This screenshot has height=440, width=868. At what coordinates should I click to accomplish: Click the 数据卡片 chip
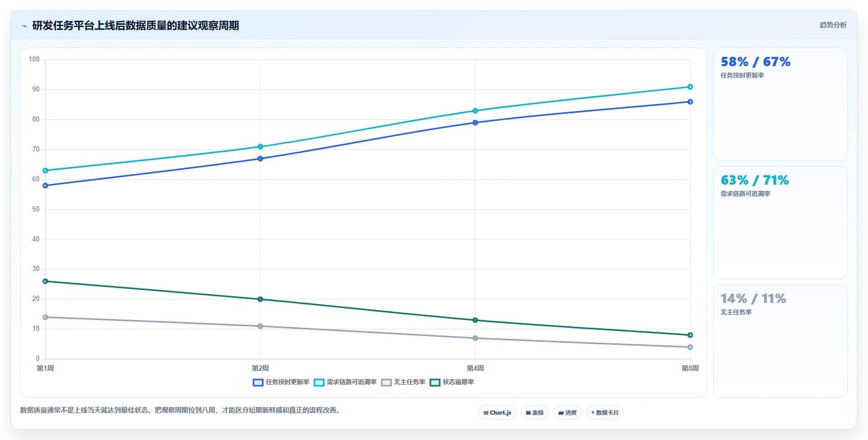pos(605,413)
